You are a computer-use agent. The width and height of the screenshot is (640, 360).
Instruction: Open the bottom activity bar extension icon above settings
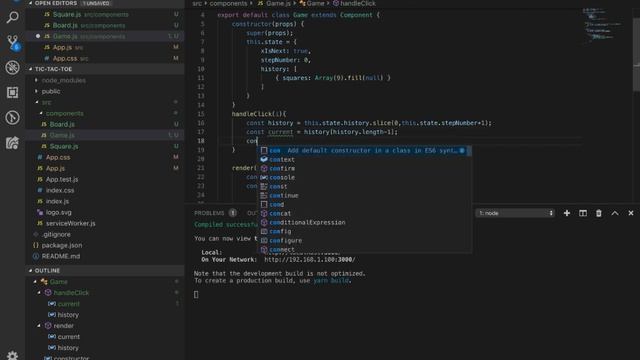(x=12, y=142)
